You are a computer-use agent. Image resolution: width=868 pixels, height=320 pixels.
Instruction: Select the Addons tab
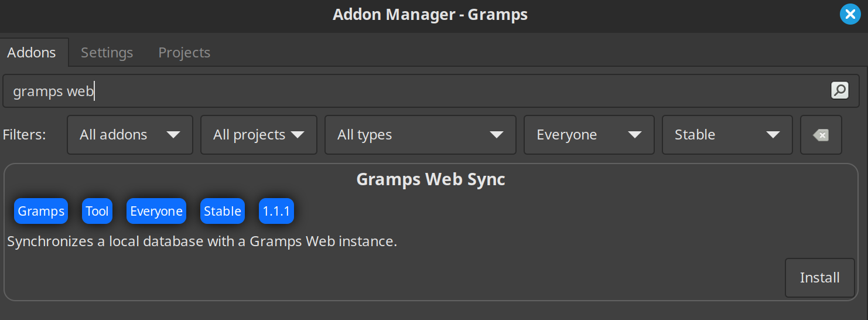32,52
